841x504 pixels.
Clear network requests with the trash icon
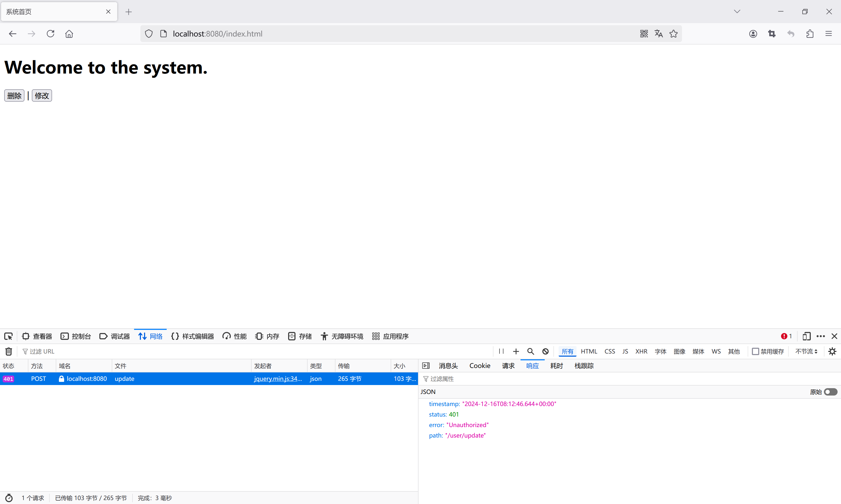(x=8, y=351)
